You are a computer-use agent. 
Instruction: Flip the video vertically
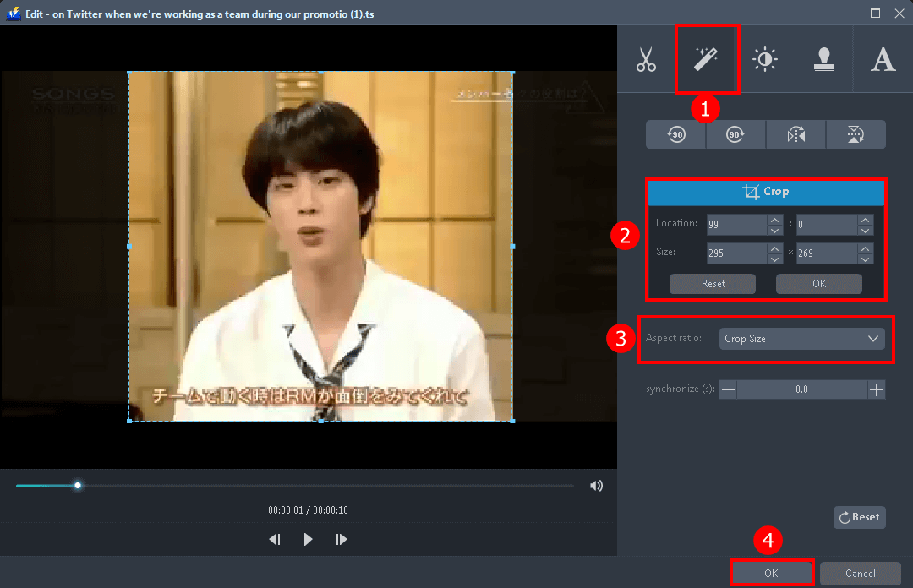(x=856, y=133)
